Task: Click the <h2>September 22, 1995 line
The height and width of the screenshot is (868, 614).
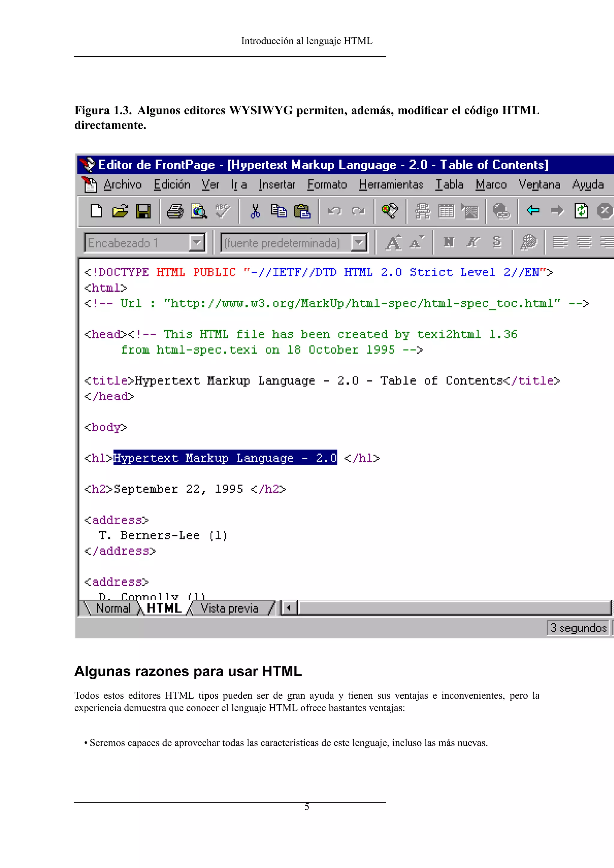Action: coord(185,489)
